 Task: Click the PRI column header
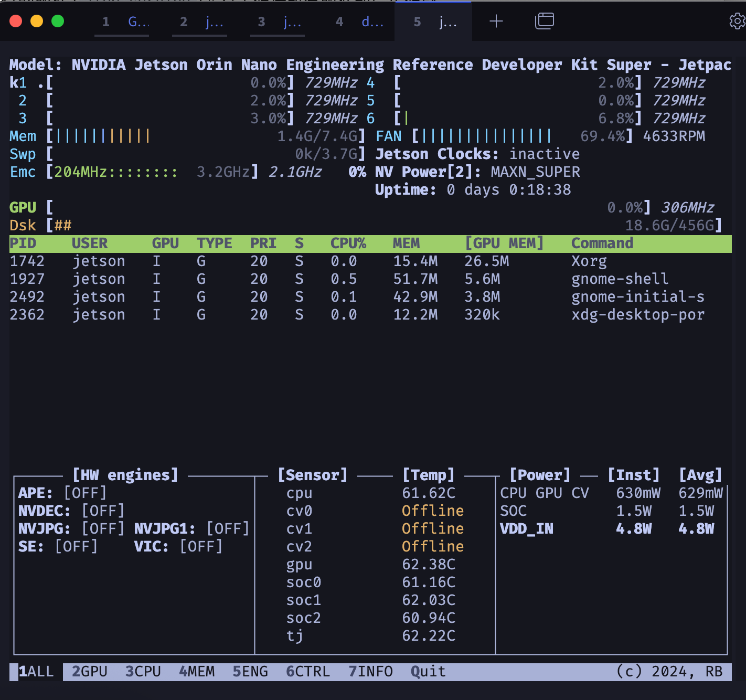tap(263, 243)
